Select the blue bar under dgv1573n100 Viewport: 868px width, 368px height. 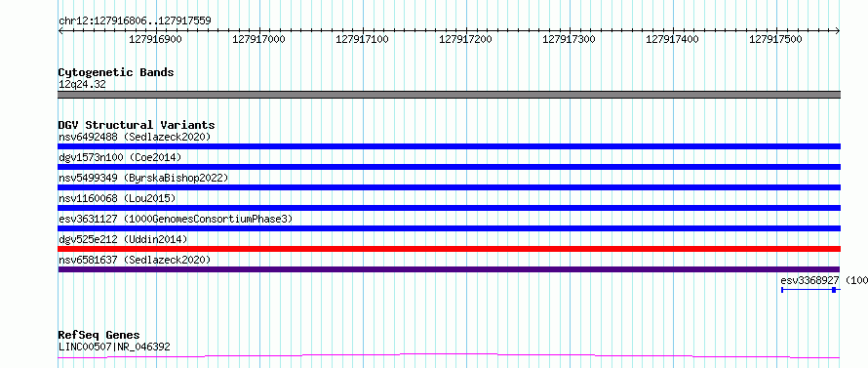click(x=449, y=167)
